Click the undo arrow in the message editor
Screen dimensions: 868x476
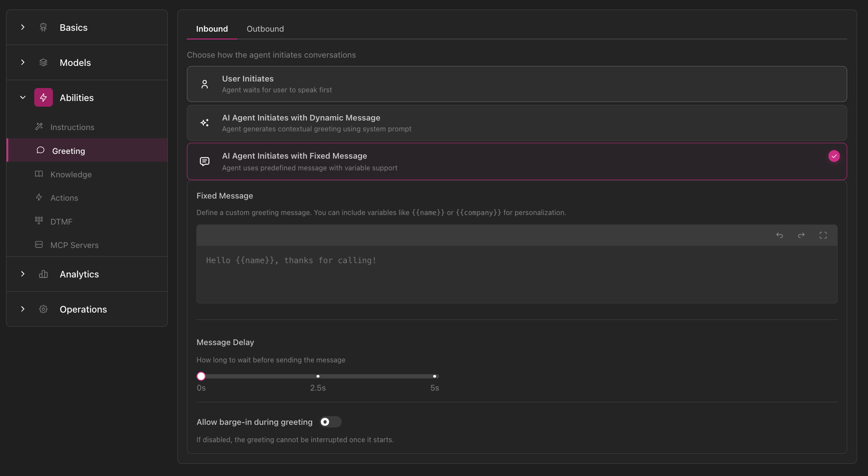tap(780, 235)
